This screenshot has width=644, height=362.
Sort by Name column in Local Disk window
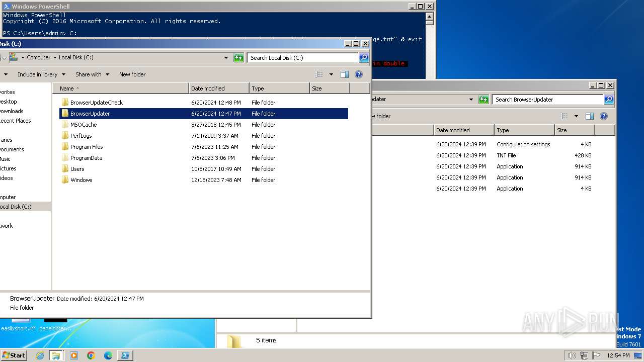[121, 88]
